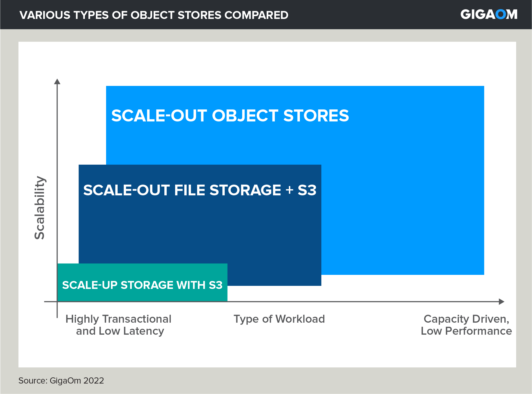Click the "Capacity Driven, Low Performance" label
The height and width of the screenshot is (394, 532).
(x=466, y=325)
